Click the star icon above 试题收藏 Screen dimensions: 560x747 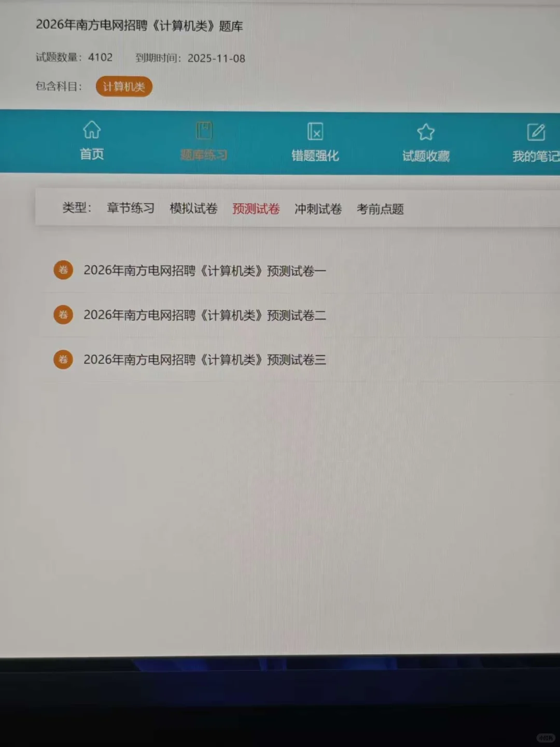click(426, 132)
